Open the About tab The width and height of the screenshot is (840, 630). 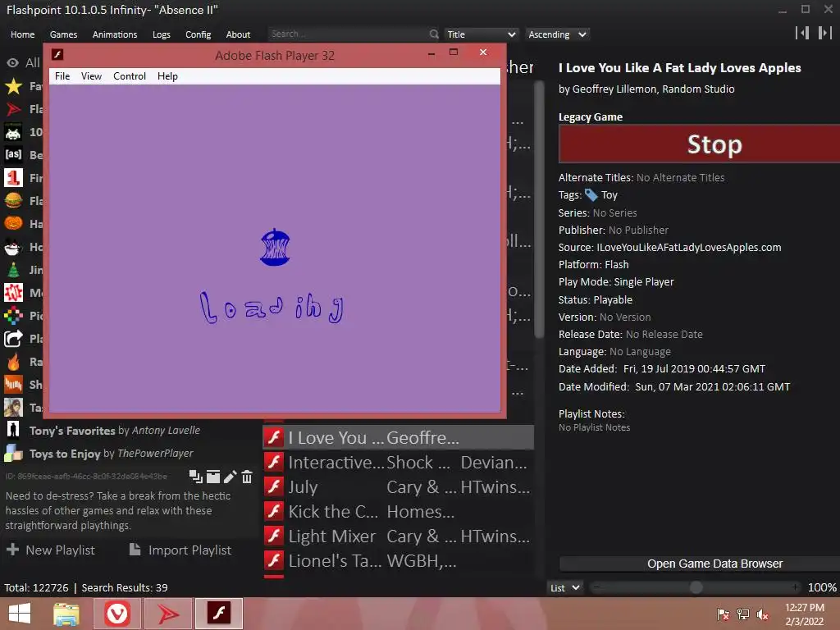(238, 34)
